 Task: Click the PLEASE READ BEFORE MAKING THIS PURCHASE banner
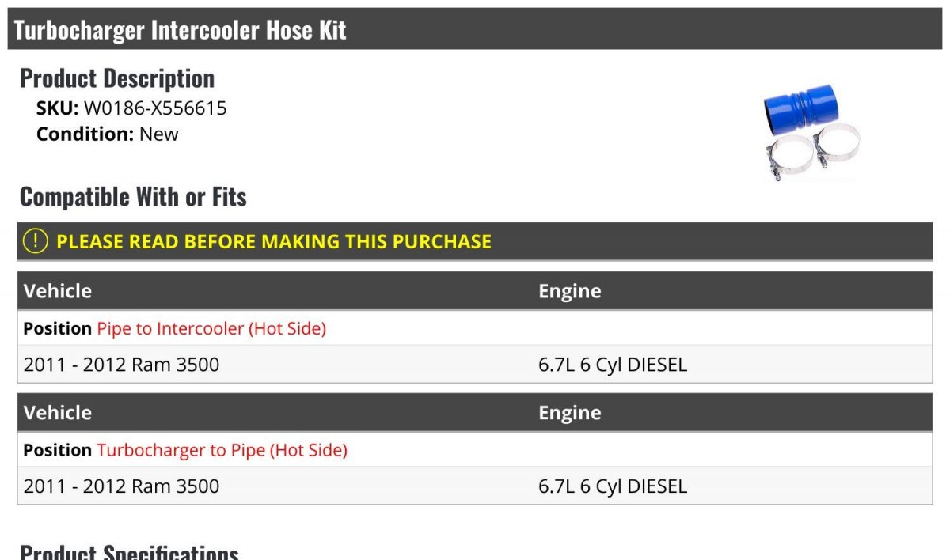pyautogui.click(x=475, y=241)
